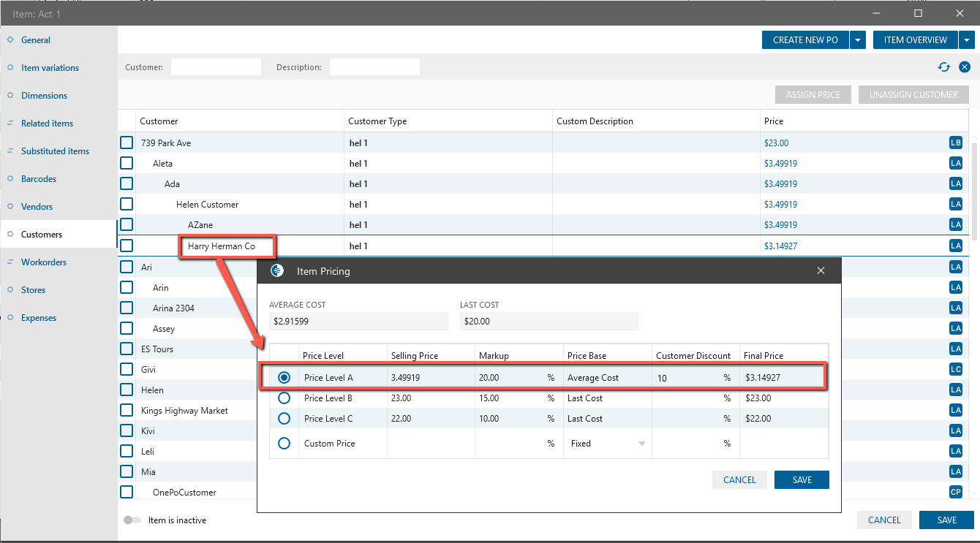Click the LC badge on Givi row
Viewport: 980px width, 543px height.
pos(955,370)
